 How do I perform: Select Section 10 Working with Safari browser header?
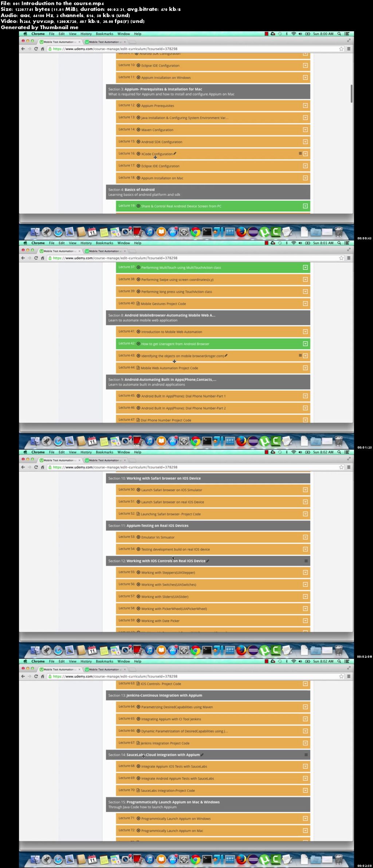(208, 478)
